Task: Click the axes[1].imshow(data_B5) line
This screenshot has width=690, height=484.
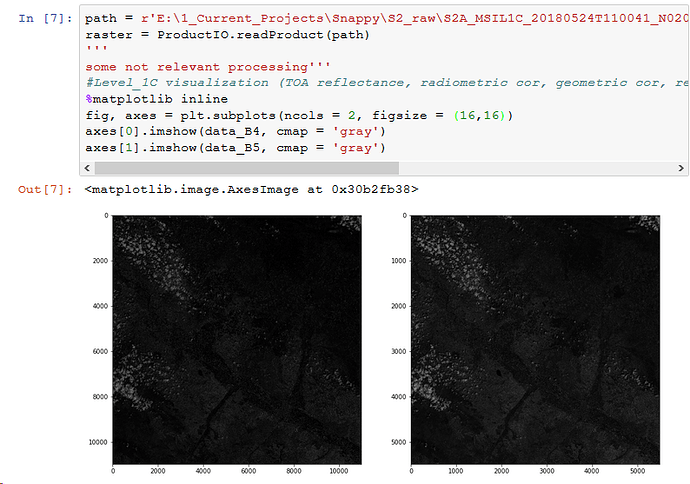Action: pyautogui.click(x=235, y=148)
